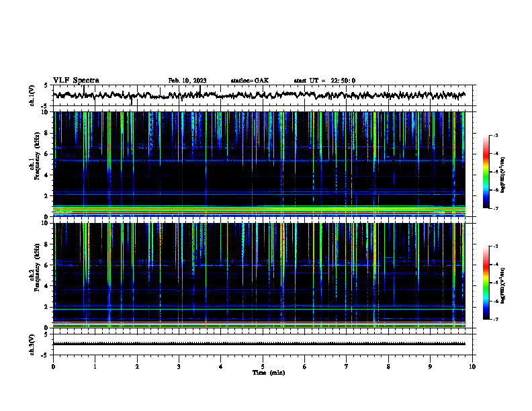
Task: Click the ch.1(V) top axis label
Action: 32,95
